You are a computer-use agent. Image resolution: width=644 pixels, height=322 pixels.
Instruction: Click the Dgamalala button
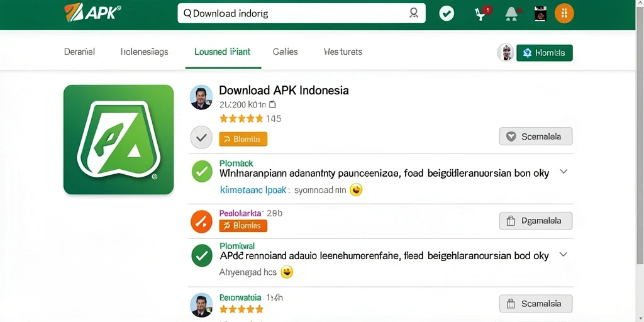[536, 221]
